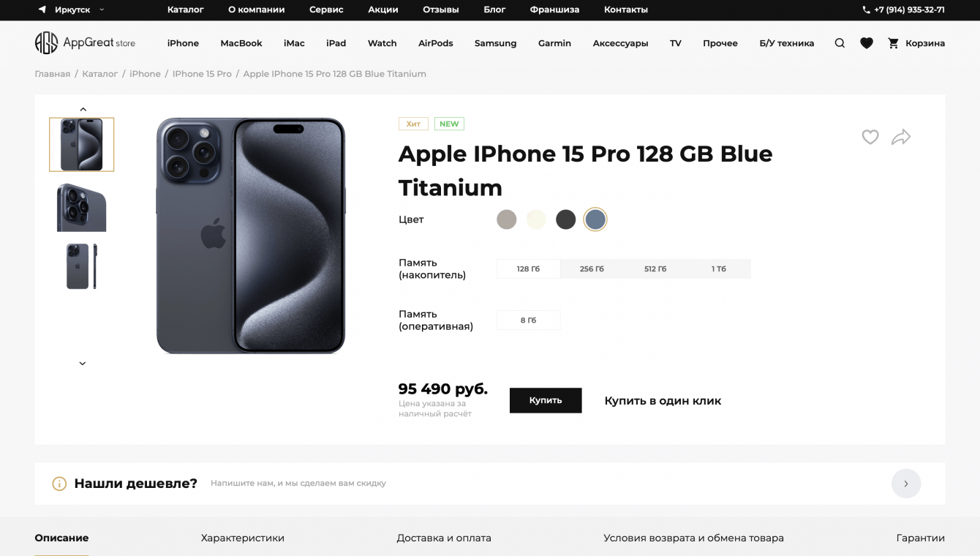
Task: Open favorites via black heart icon
Action: click(867, 43)
